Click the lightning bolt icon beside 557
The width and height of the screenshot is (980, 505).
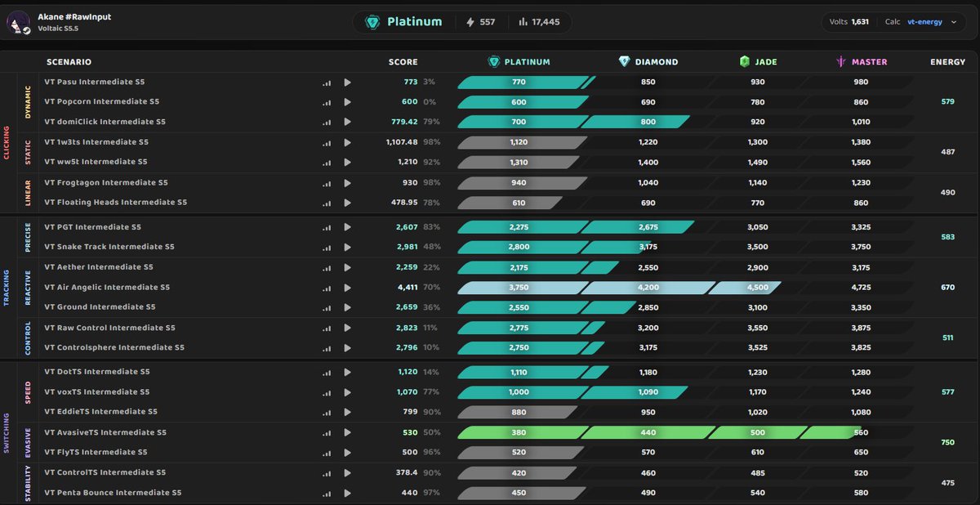(x=470, y=22)
